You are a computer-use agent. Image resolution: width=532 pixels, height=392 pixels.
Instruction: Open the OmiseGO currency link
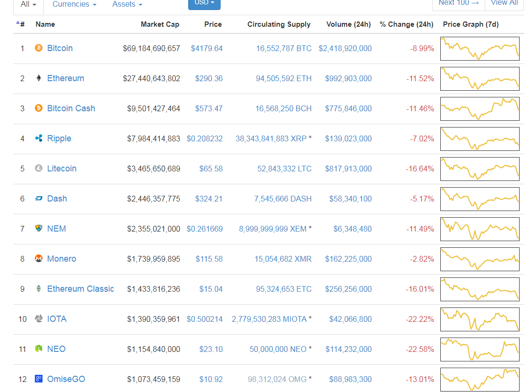click(66, 379)
